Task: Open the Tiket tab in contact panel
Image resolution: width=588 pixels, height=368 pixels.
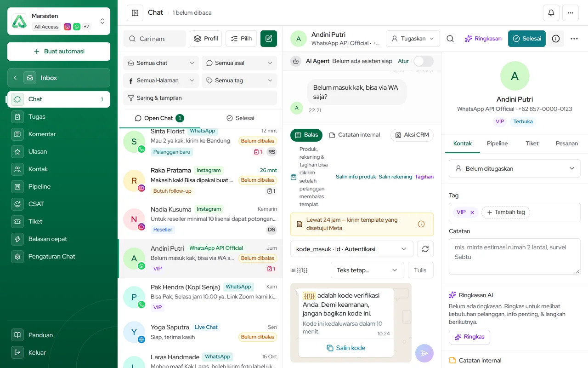Action: point(532,144)
